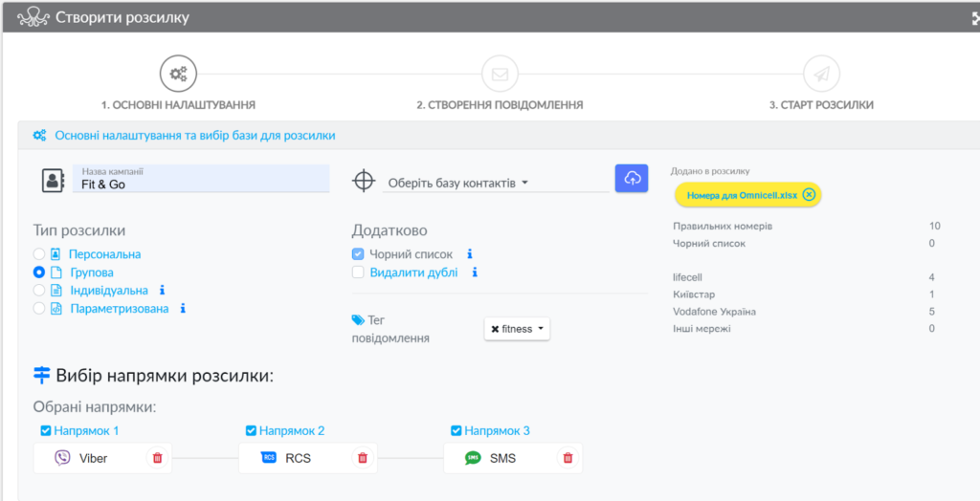
Task: Click the Групова label link
Action: (92, 272)
